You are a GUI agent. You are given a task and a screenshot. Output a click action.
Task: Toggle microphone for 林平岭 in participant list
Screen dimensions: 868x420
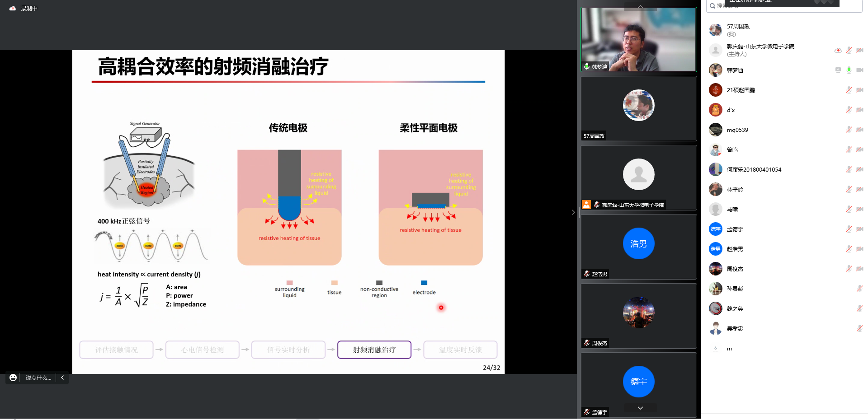(849, 189)
